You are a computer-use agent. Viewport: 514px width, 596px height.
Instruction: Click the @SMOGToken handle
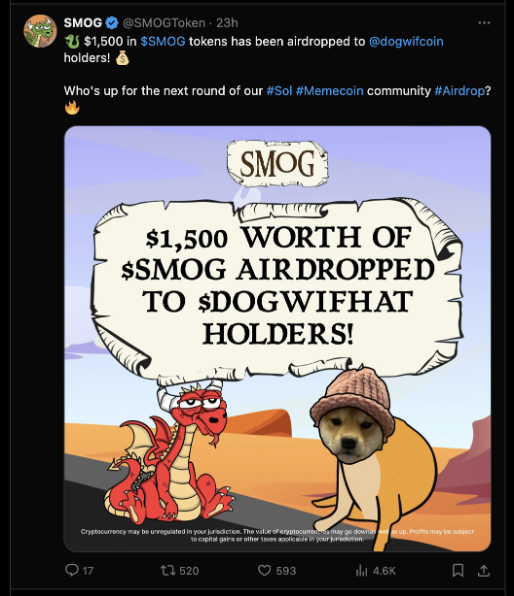[x=164, y=23]
